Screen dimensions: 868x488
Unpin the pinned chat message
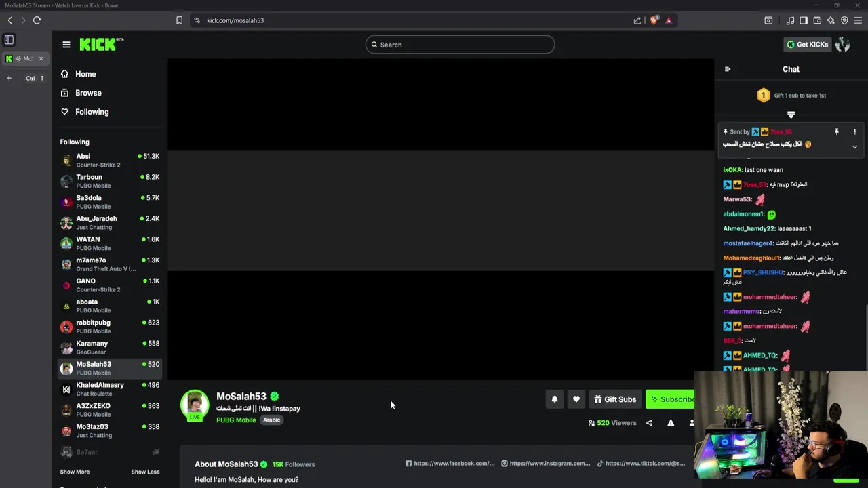[836, 132]
